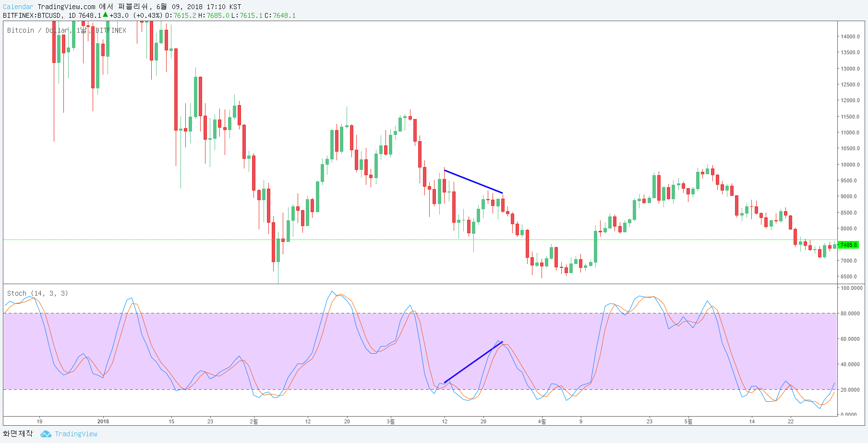Click the open value O:7615.2
This screenshot has width=868, height=443.
pyautogui.click(x=181, y=15)
